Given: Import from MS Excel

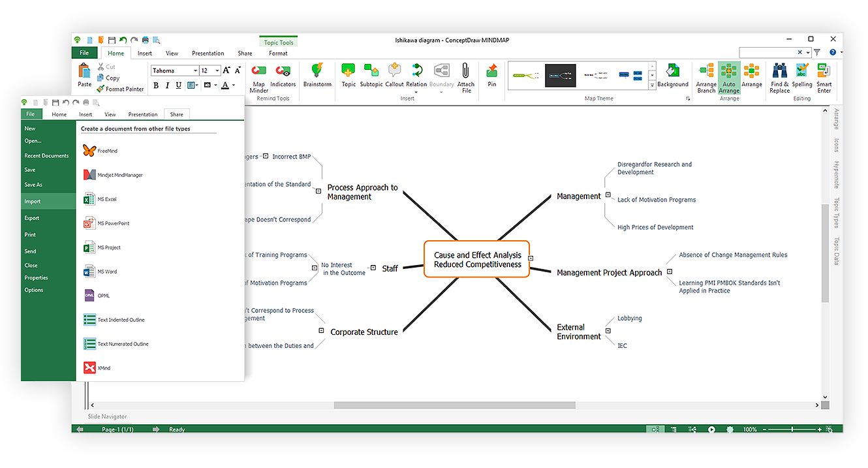Looking at the screenshot, I should 100,199.
